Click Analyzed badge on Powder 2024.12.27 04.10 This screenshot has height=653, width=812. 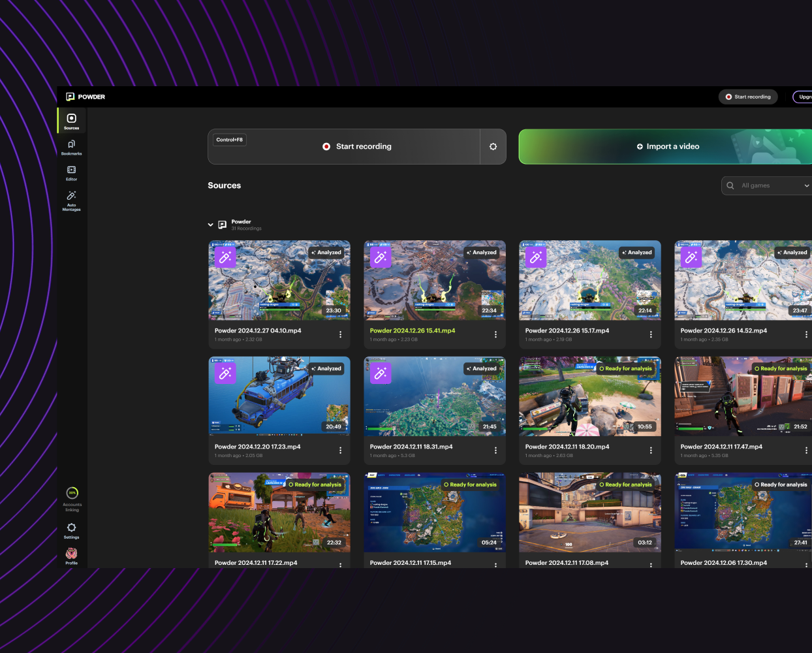click(x=326, y=252)
